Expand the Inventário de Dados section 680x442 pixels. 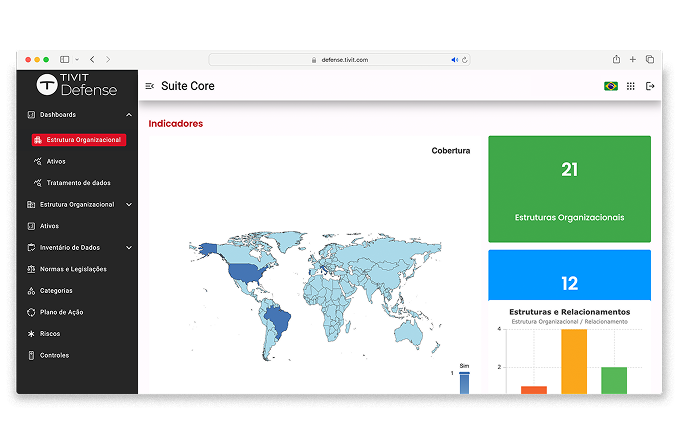pos(129,247)
